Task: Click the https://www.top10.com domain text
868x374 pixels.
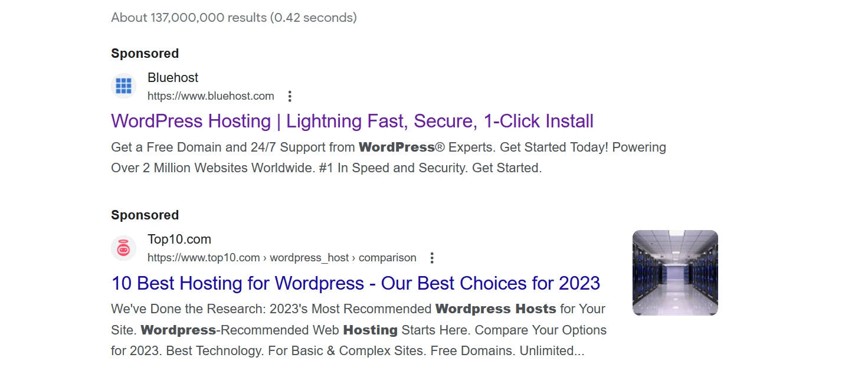Action: tap(204, 258)
